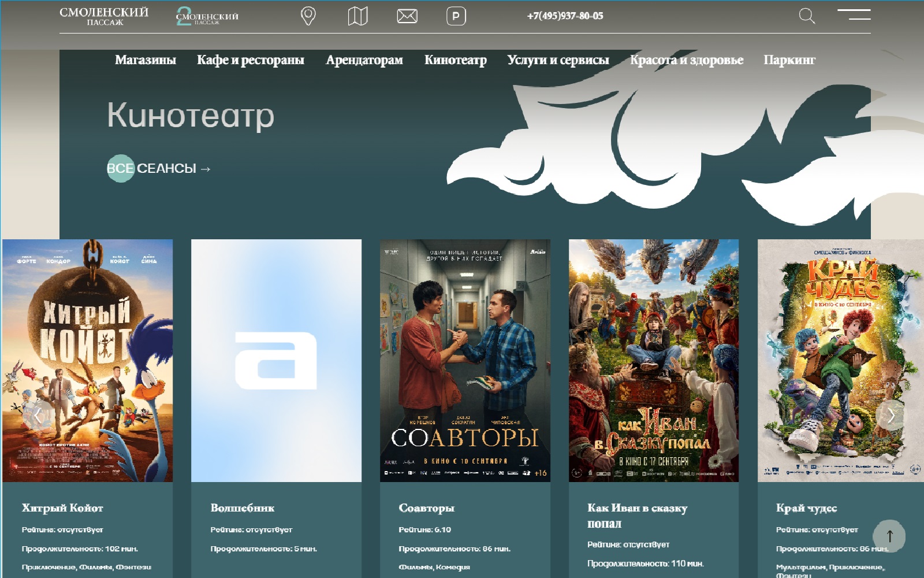Go to the Кинотеатр menu item
This screenshot has height=578, width=924.
click(456, 60)
